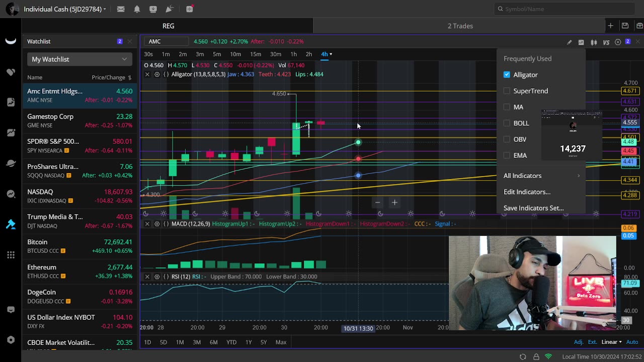Enable the EMA indicator checkbox
Viewport: 644px width, 362px height.
pos(507,155)
